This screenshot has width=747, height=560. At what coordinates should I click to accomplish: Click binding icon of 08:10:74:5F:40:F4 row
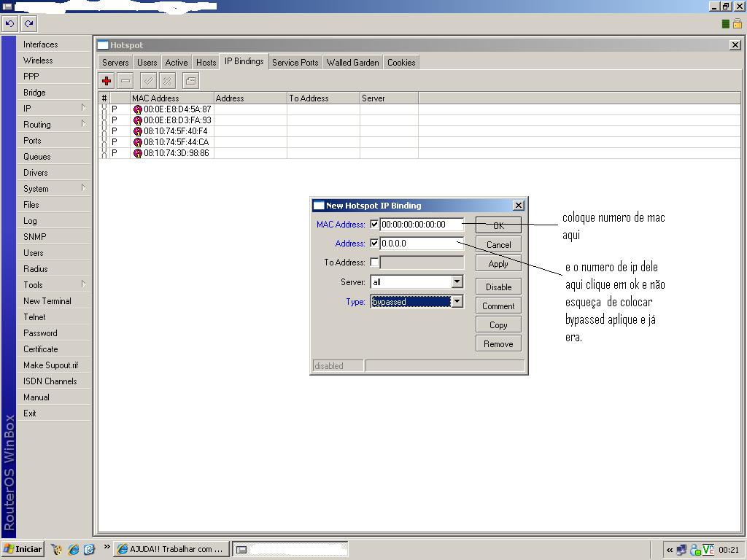coord(138,131)
